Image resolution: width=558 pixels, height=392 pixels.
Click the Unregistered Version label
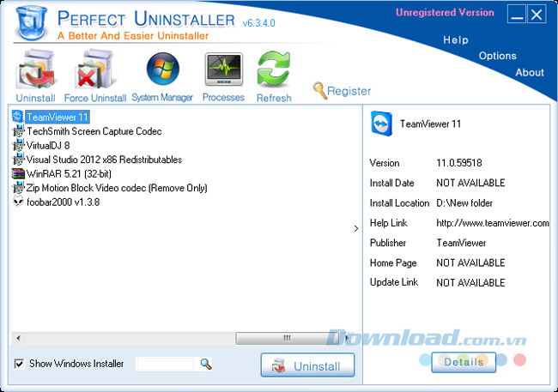(x=445, y=13)
